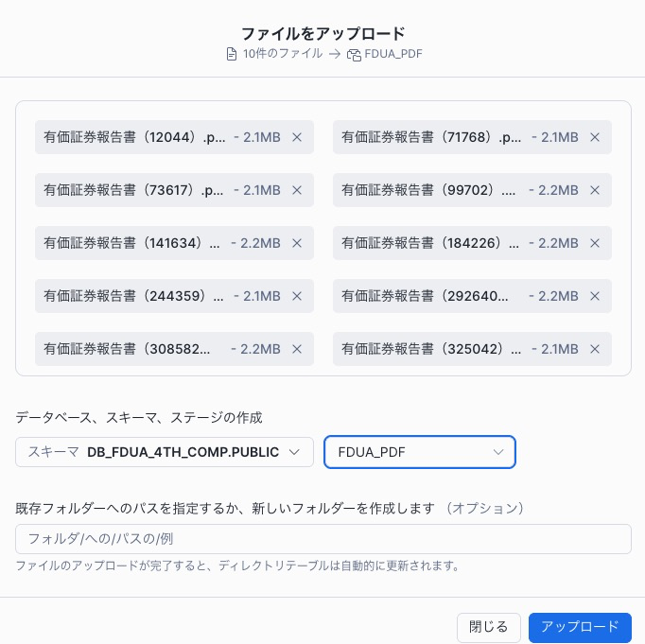
Task: Click the 閉じる button
Action: (x=489, y=627)
